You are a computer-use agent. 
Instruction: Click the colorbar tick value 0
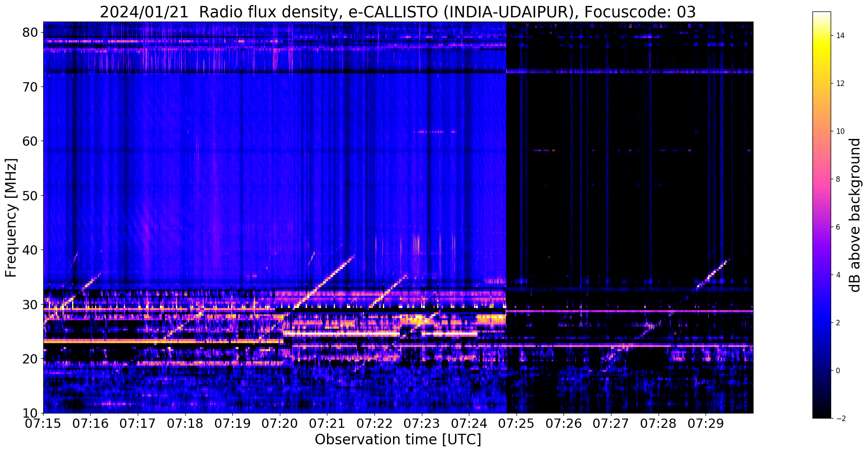click(x=837, y=371)
